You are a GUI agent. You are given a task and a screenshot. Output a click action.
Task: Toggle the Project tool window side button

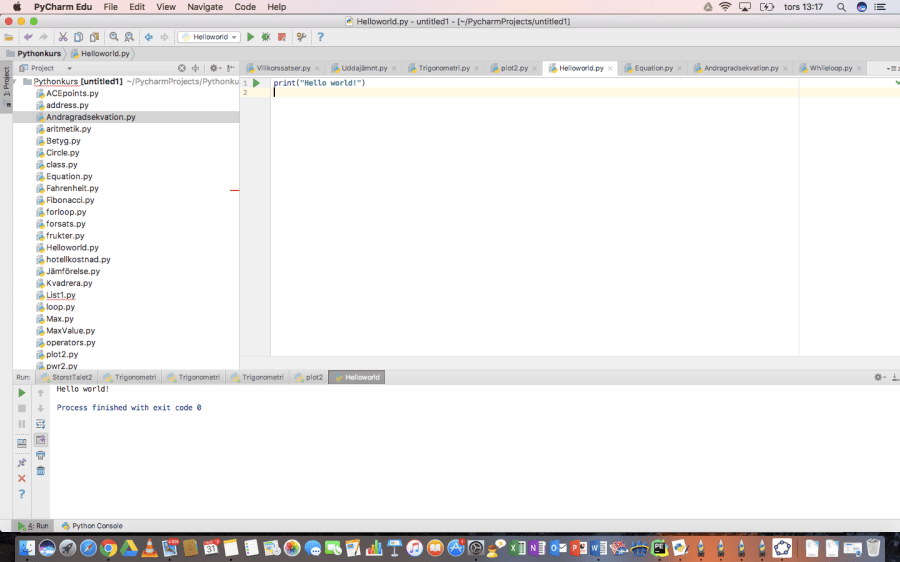coord(6,82)
